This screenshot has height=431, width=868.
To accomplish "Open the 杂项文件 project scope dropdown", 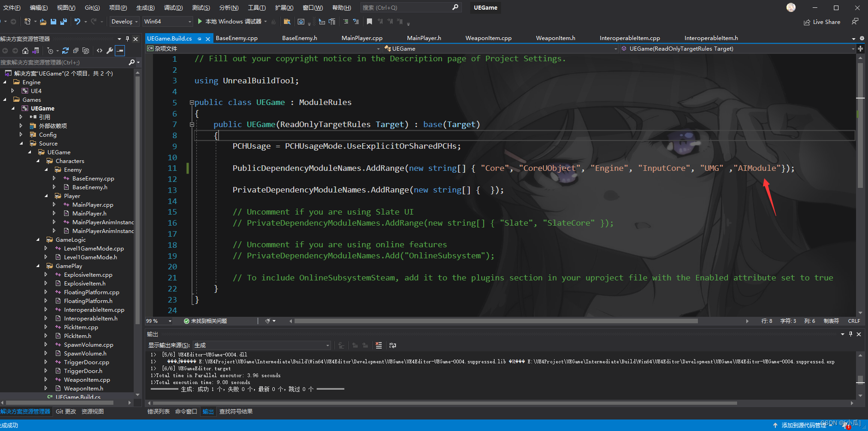I will click(264, 48).
